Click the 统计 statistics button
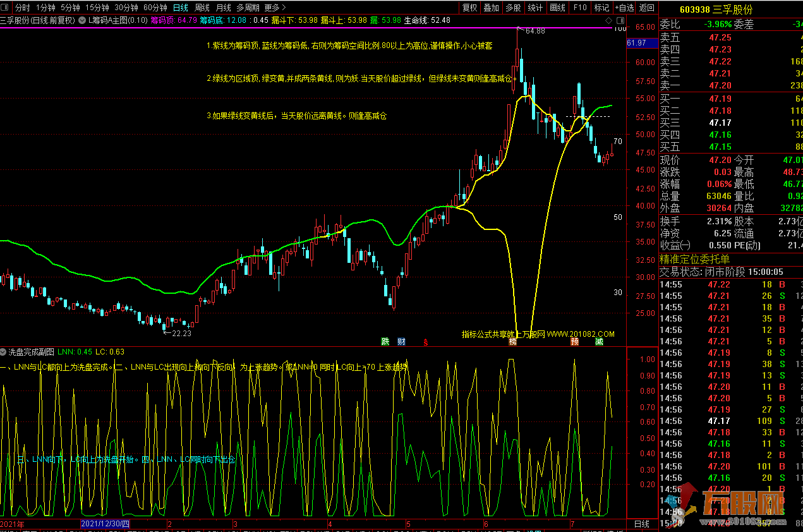Image resolution: width=803 pixels, height=532 pixels. click(x=535, y=8)
